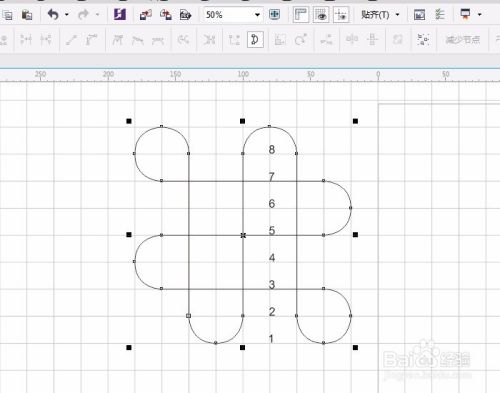Click the Copy icon in the toolbar
The width and height of the screenshot is (500, 393).
point(8,15)
